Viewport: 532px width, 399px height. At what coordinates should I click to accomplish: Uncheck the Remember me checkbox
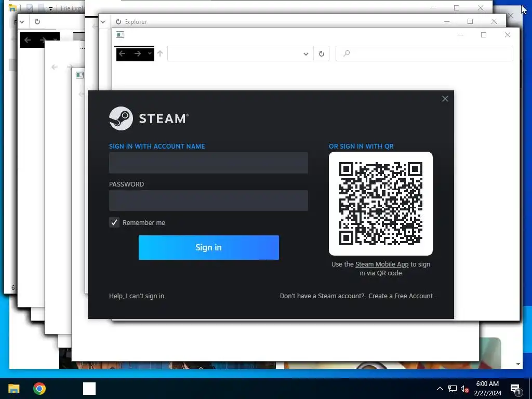tap(114, 222)
